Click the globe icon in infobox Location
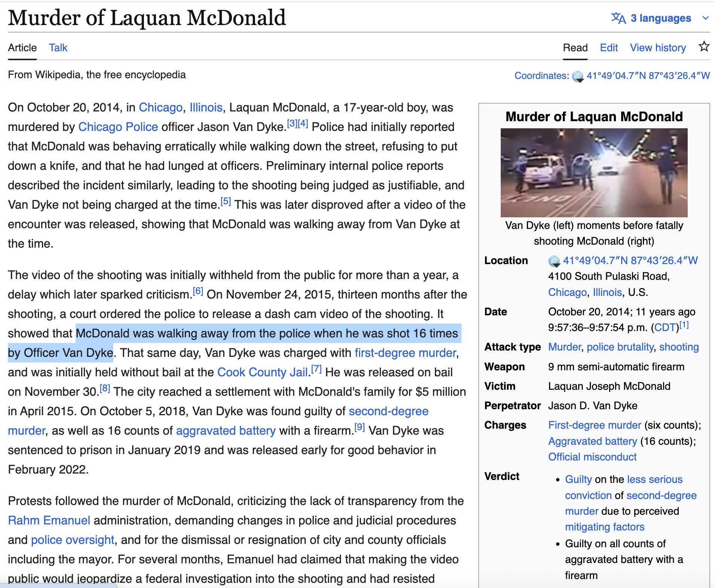This screenshot has width=715, height=588. click(x=554, y=261)
